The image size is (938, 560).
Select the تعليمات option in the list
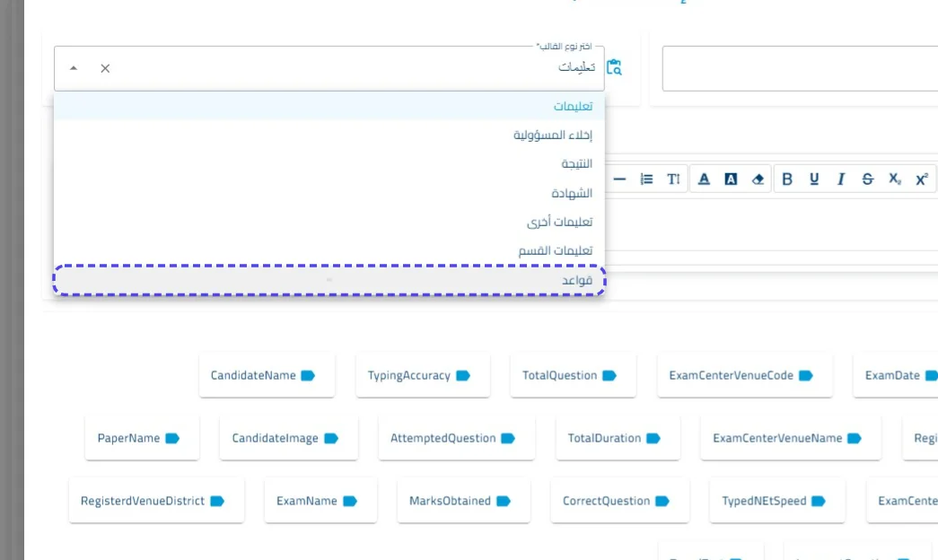point(329,106)
